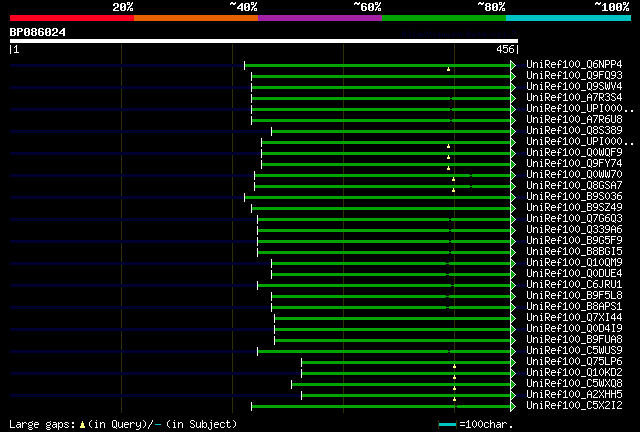Choose the UniRef100_B8APS1 entry
The image size is (640, 432).
pos(574,307)
